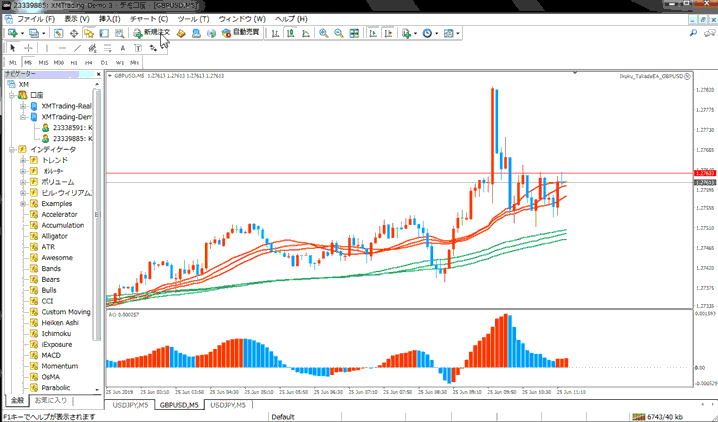Screen dimensions: 718x422
Task: Switch to the H4 timeframe
Action: coord(89,62)
